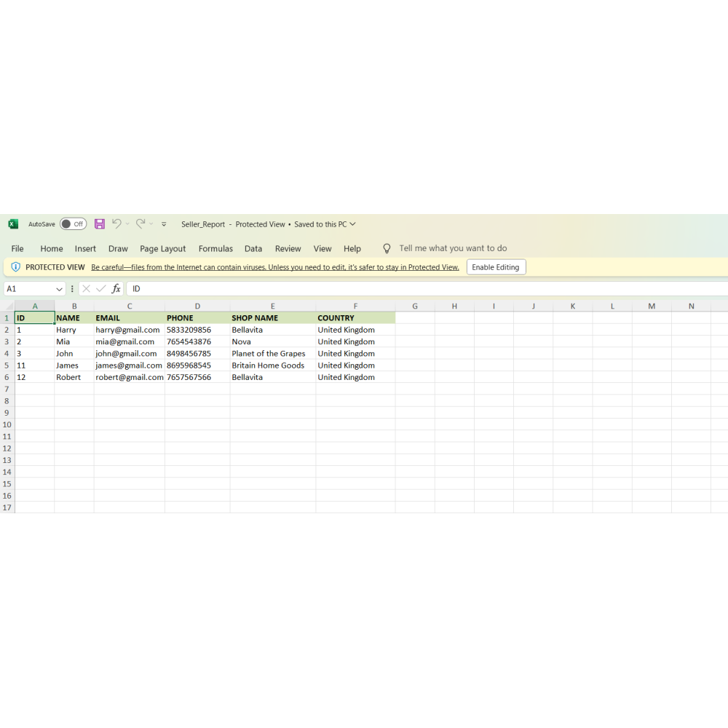The image size is (728, 728).
Task: Click the Protected View warning message link
Action: point(275,267)
